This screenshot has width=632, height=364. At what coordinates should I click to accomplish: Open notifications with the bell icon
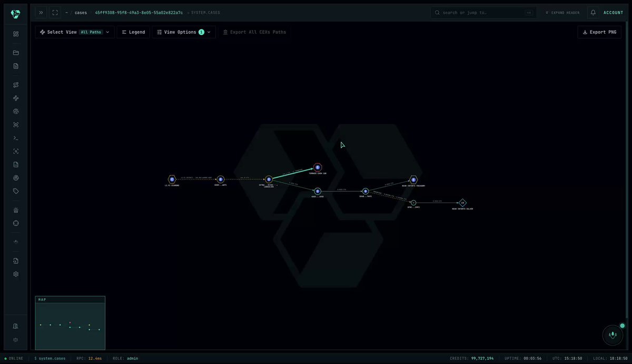(593, 13)
